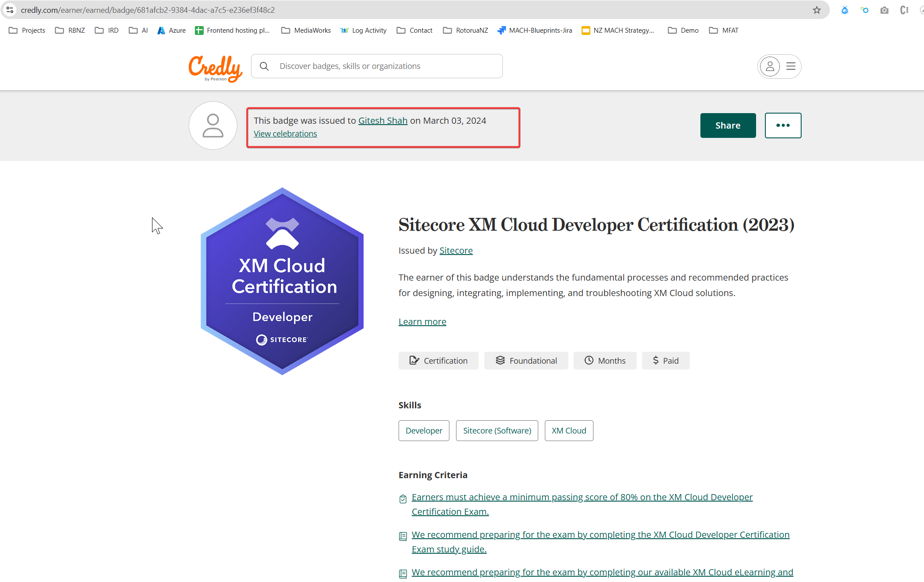Select the XM Cloud skill tag
The height and width of the screenshot is (582, 924).
569,430
